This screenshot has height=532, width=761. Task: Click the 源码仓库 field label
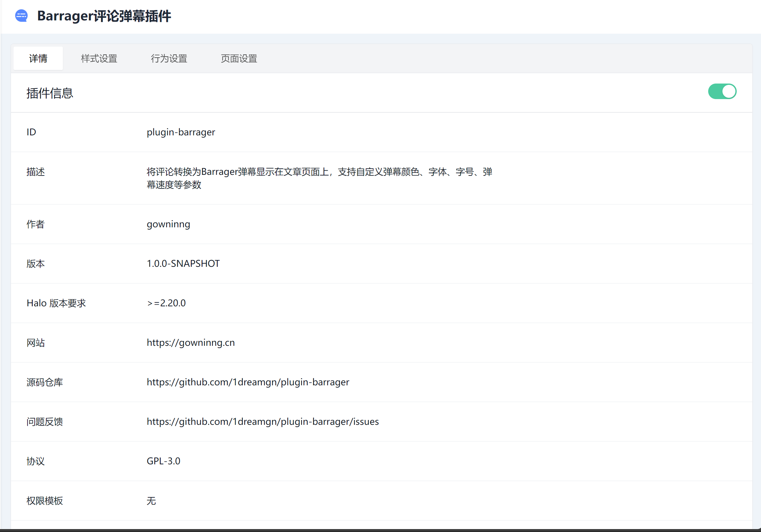point(45,382)
